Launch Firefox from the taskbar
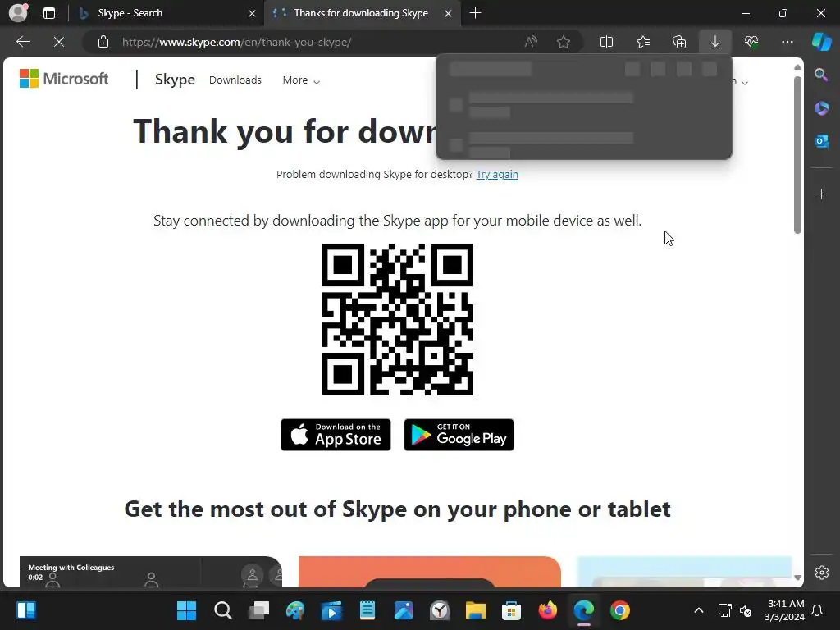 click(547, 610)
